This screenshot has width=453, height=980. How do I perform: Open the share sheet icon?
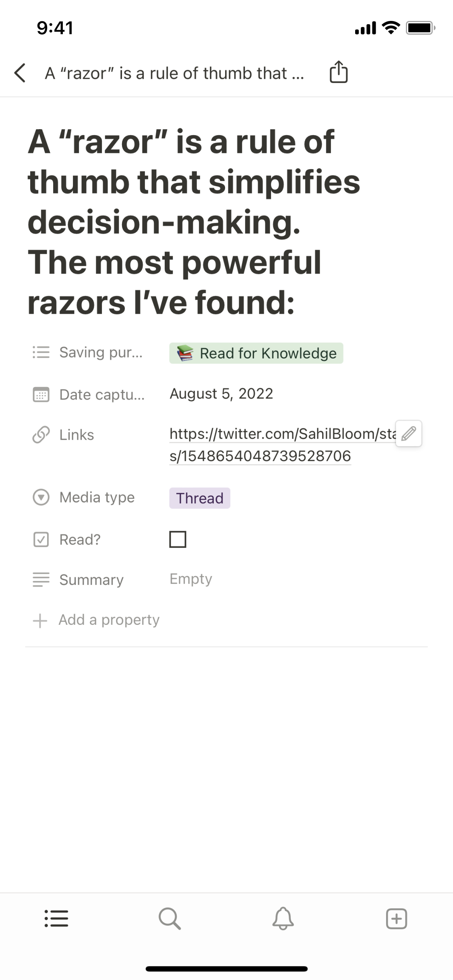(338, 72)
